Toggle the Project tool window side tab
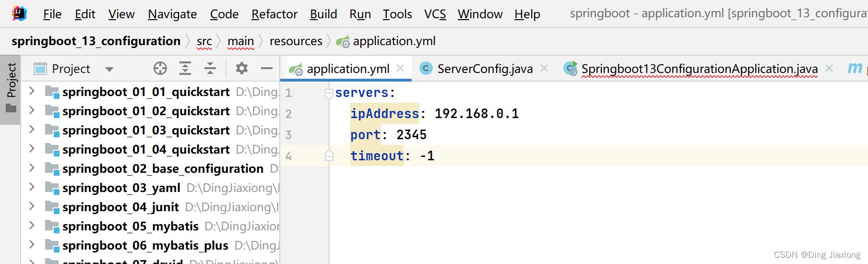The image size is (868, 264). (11, 89)
